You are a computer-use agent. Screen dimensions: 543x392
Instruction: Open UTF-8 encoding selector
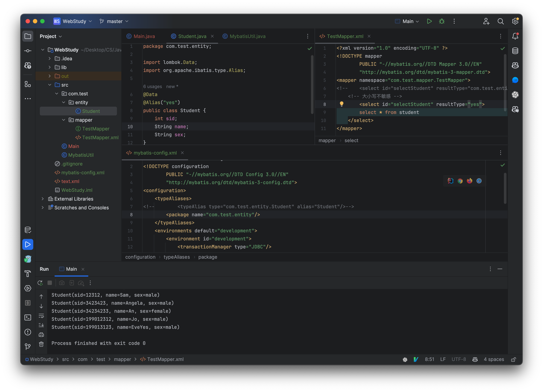459,359
